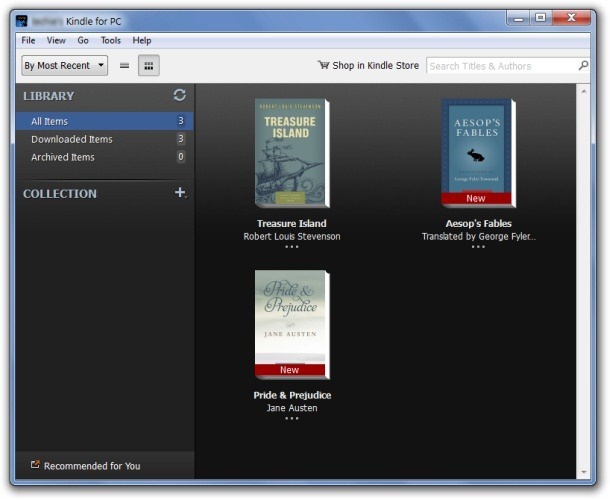This screenshot has height=500, width=610.
Task: Click the search magnifier icon
Action: [583, 65]
